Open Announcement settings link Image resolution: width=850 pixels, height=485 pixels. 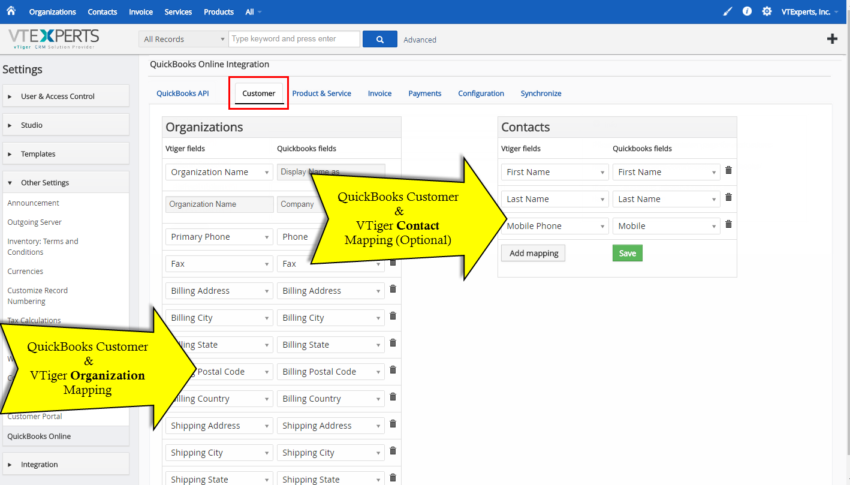[x=33, y=203]
